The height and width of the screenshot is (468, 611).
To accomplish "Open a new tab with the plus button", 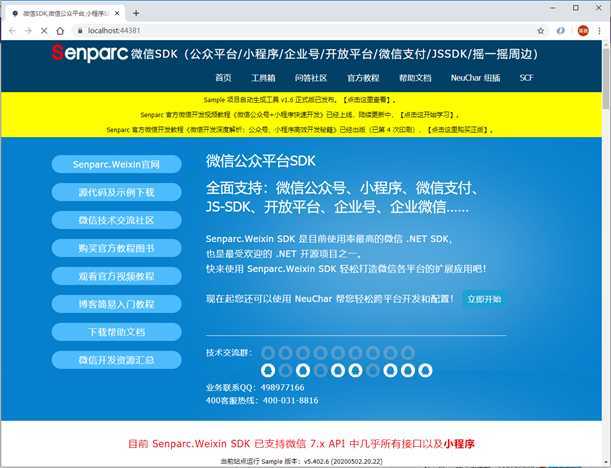I will pyautogui.click(x=136, y=13).
